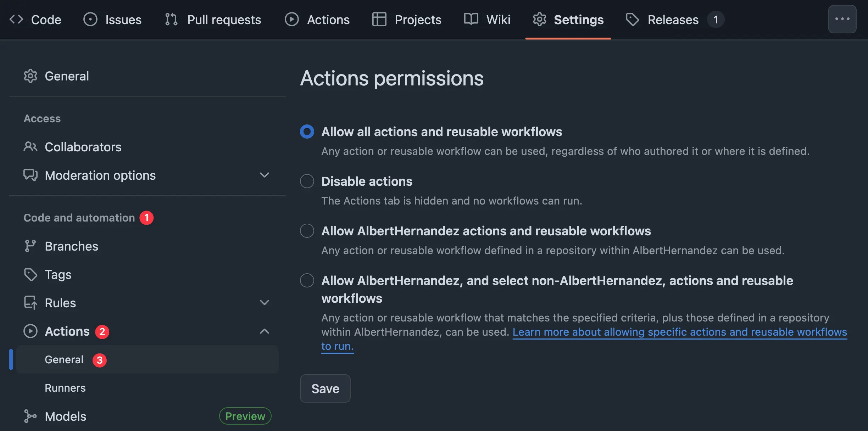Image resolution: width=868 pixels, height=431 pixels.
Task: Collapse the Actions sidebar section chevron
Action: point(265,331)
